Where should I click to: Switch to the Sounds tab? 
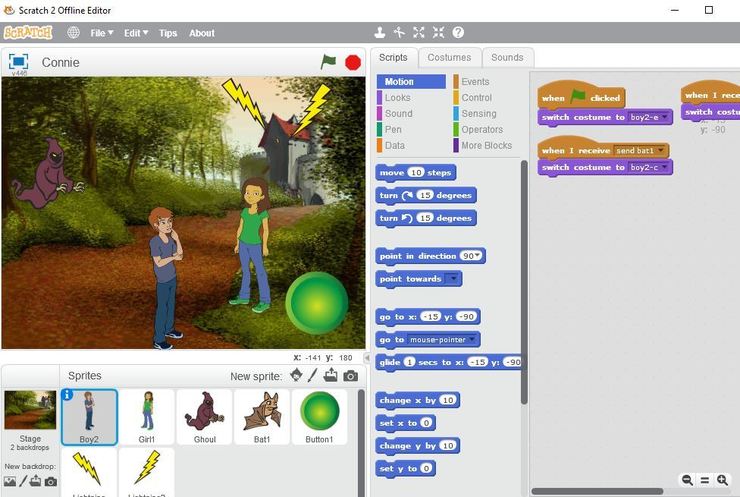point(507,58)
